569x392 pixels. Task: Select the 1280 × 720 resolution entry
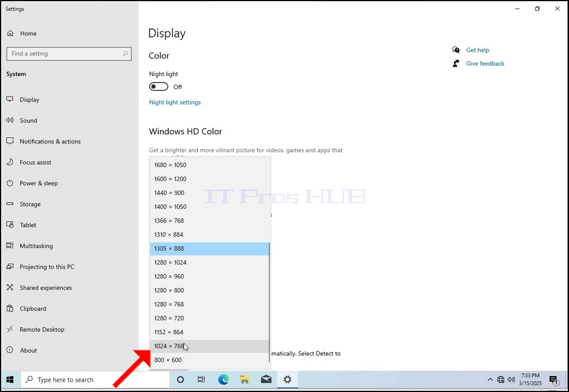click(210, 318)
